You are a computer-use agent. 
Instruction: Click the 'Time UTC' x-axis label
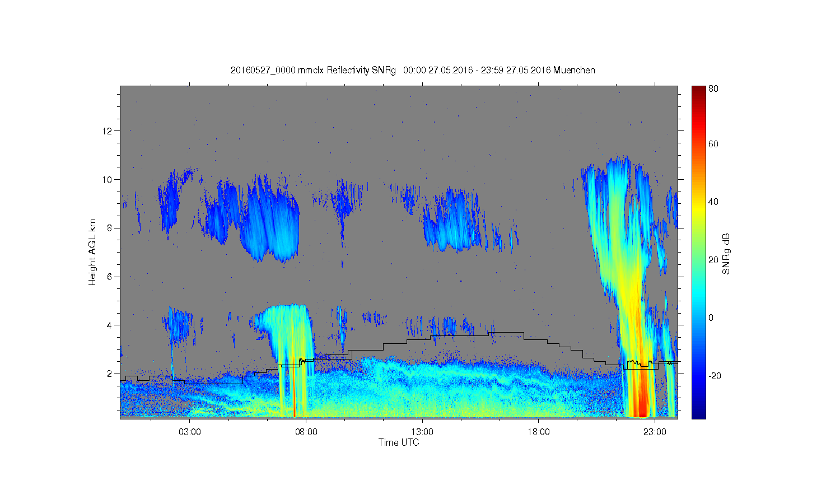(x=399, y=442)
